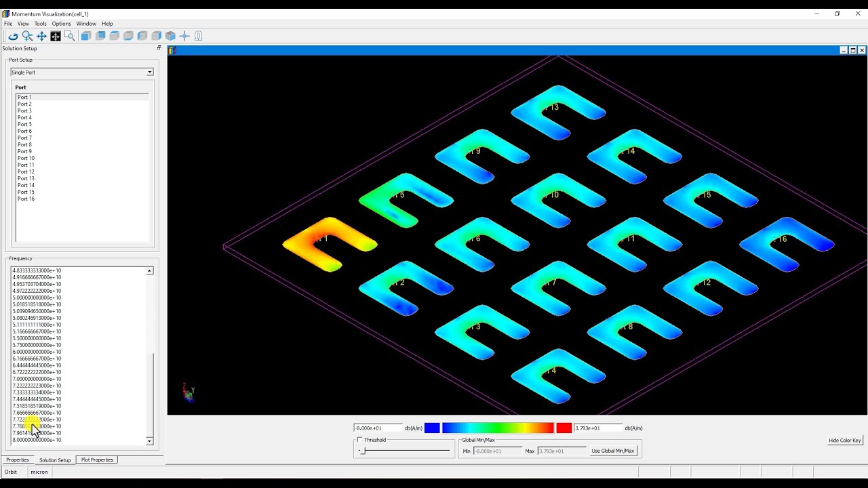The image size is (868, 488).
Task: Select the zoom magnifier tool icon
Action: pos(27,36)
